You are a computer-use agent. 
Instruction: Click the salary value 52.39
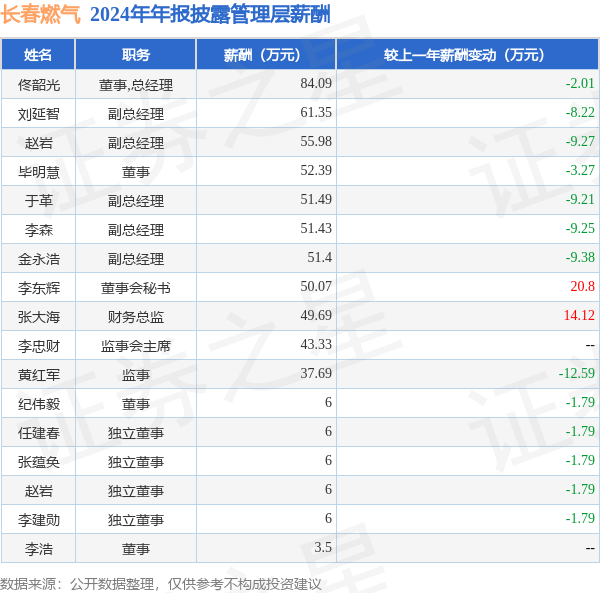coord(316,171)
